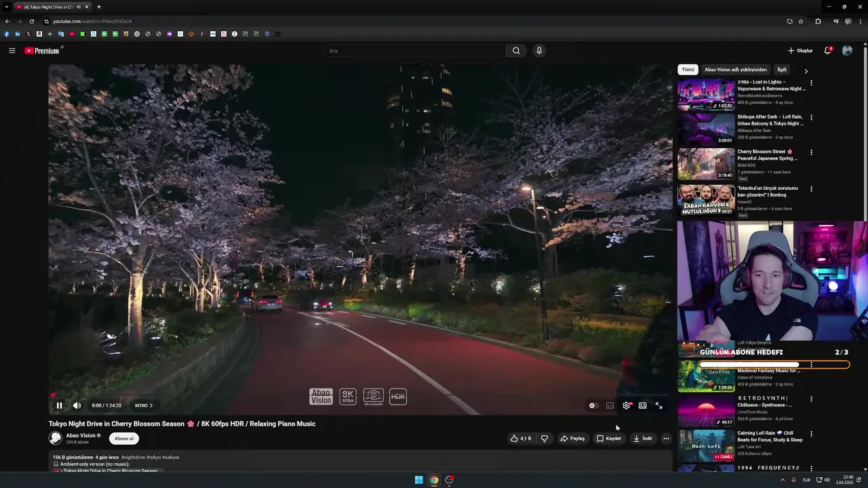Open the X bookmark in bookmarks bar
Screen dimensions: 868x488
tap(28, 34)
